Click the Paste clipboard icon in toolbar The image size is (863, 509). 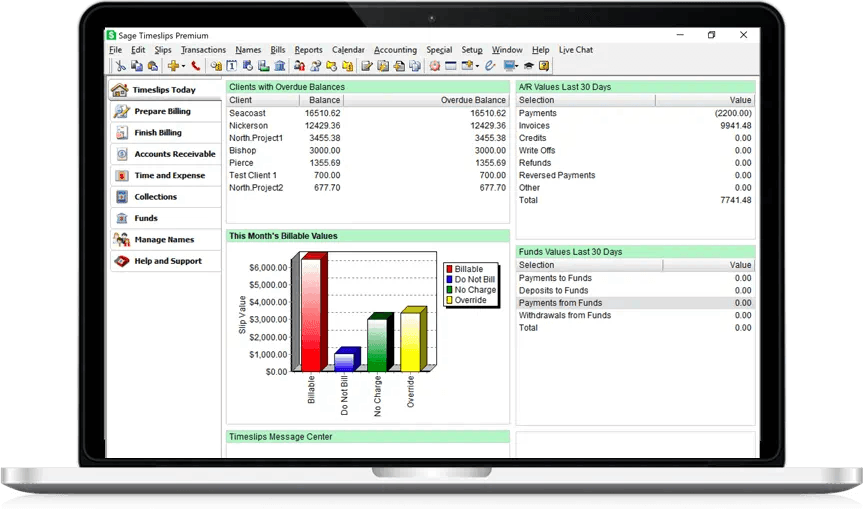tap(153, 66)
